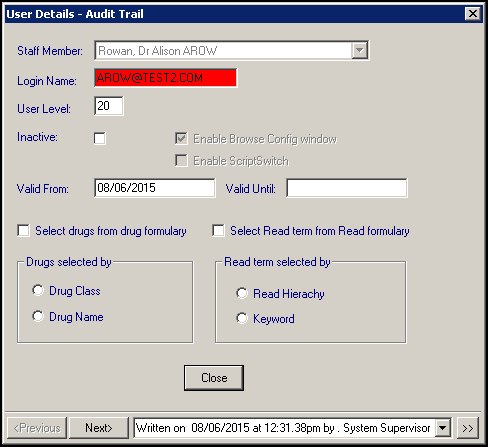
Task: Enable Select Read term from Read formulary
Action: [x=218, y=231]
